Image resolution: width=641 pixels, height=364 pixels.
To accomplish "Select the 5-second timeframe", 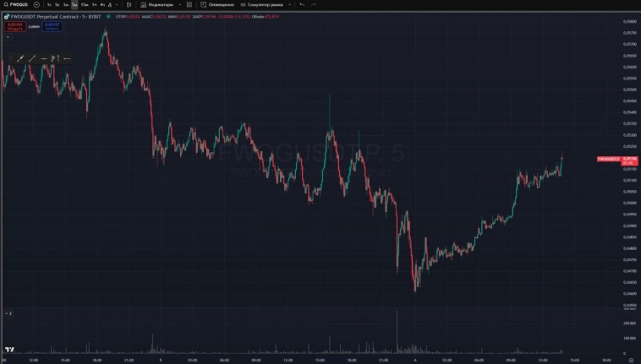I will 58,4.
